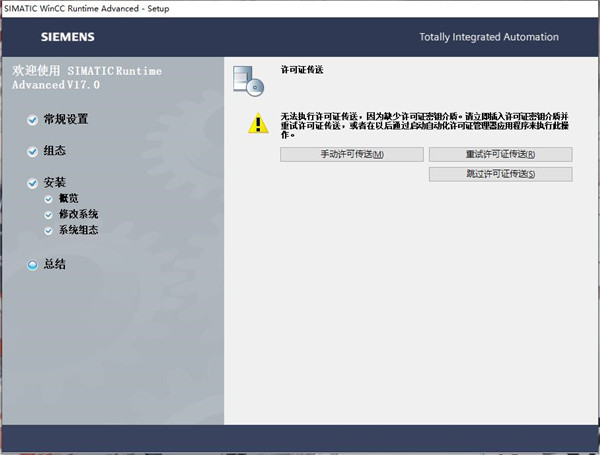600x455 pixels.
Task: Select the 常规设置 step in the sidebar
Action: point(66,119)
